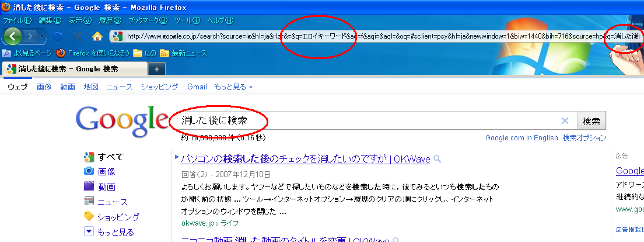Click the Stop loading X icon
Screen dimensions: 644x242
click(x=77, y=37)
